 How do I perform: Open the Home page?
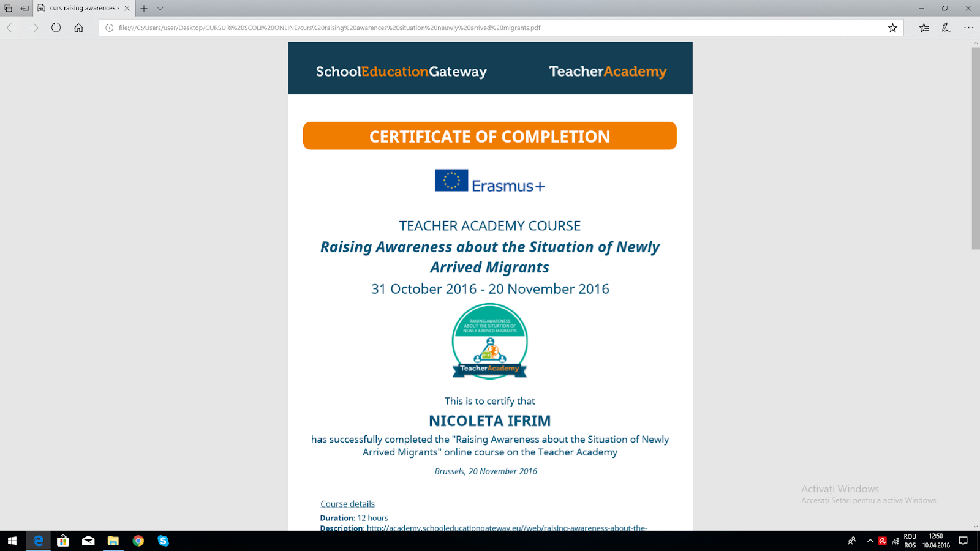[x=78, y=28]
